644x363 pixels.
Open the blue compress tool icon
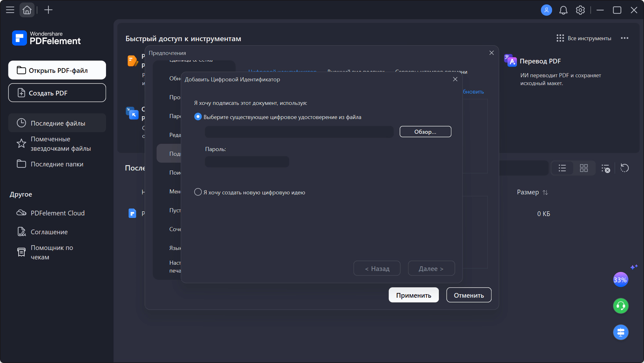pyautogui.click(x=132, y=113)
